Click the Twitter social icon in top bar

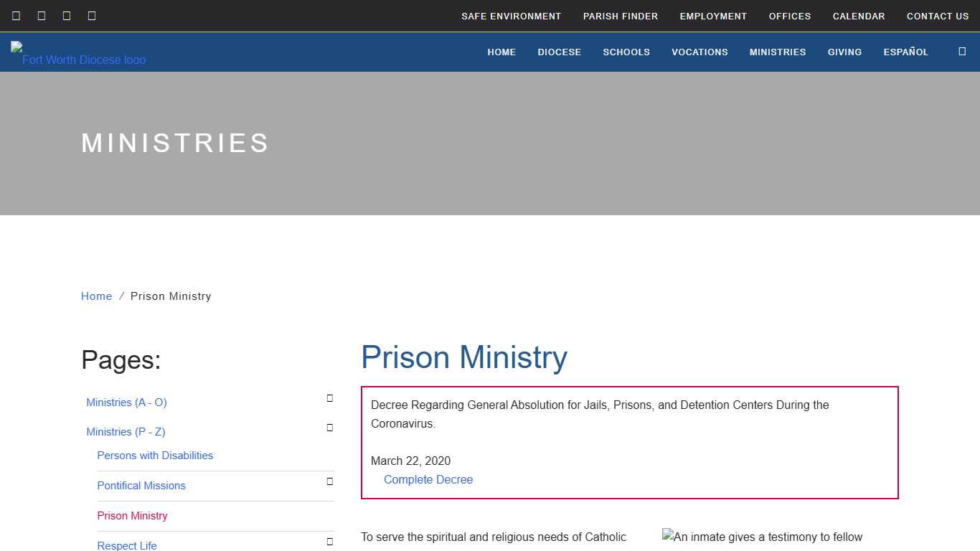pyautogui.click(x=41, y=15)
